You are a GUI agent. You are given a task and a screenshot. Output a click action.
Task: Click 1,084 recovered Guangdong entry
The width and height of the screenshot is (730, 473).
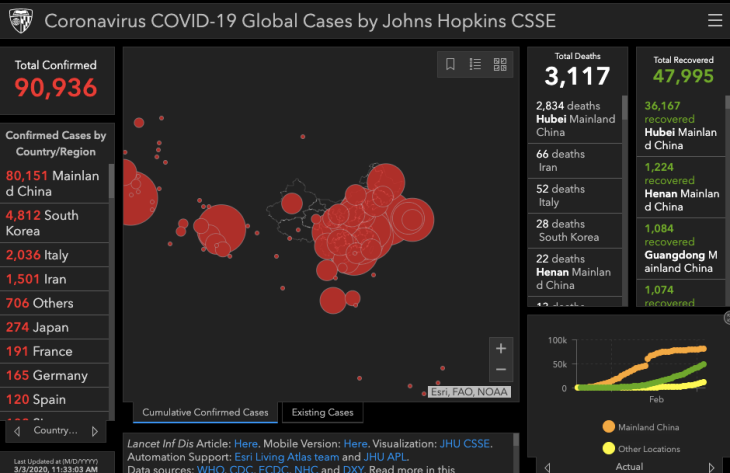[681, 248]
